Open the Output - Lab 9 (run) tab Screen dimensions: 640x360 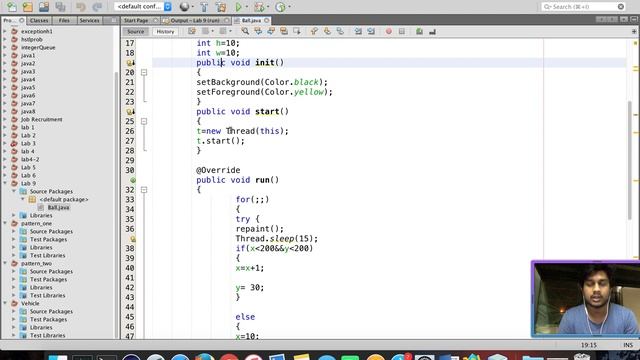coord(195,20)
